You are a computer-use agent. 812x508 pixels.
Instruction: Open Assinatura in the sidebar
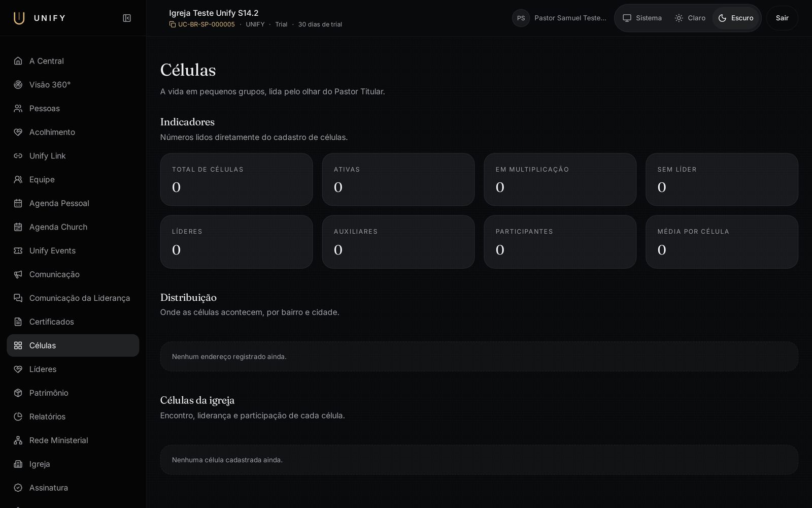pos(73,488)
